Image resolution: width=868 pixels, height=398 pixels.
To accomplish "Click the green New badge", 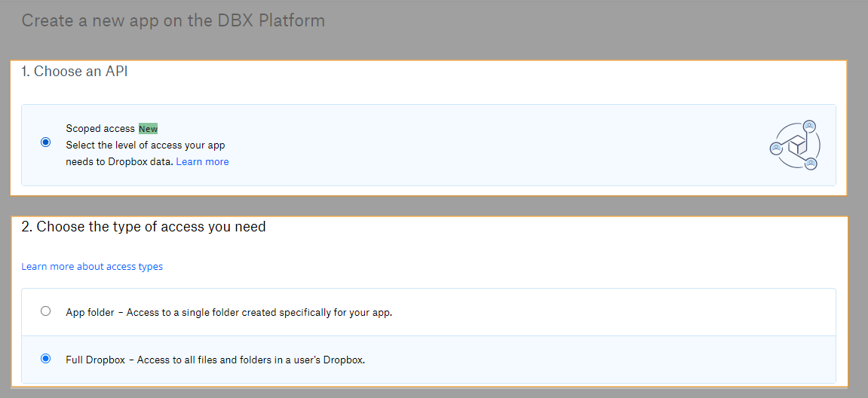I will 148,129.
